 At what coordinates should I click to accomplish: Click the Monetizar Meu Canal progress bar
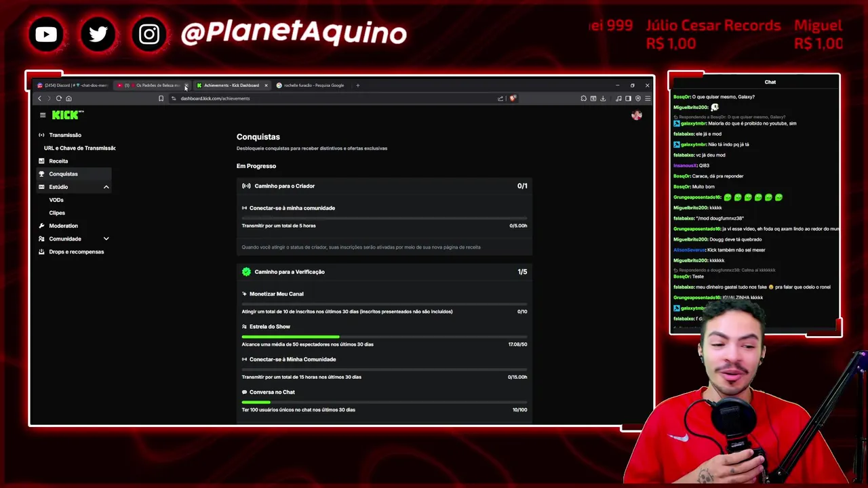pos(384,304)
